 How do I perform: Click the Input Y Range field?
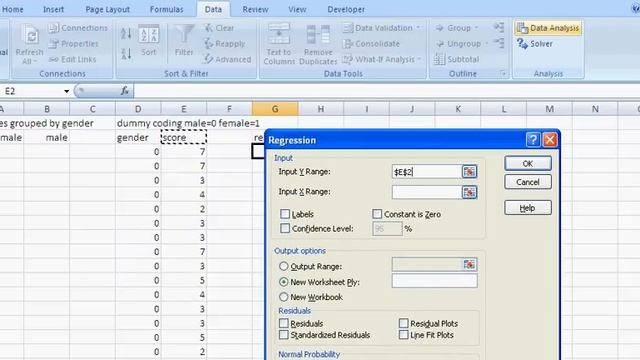(x=427, y=172)
